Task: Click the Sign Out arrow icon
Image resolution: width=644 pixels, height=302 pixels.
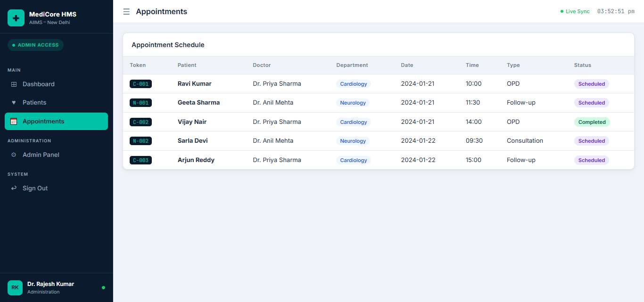Action: (14, 188)
